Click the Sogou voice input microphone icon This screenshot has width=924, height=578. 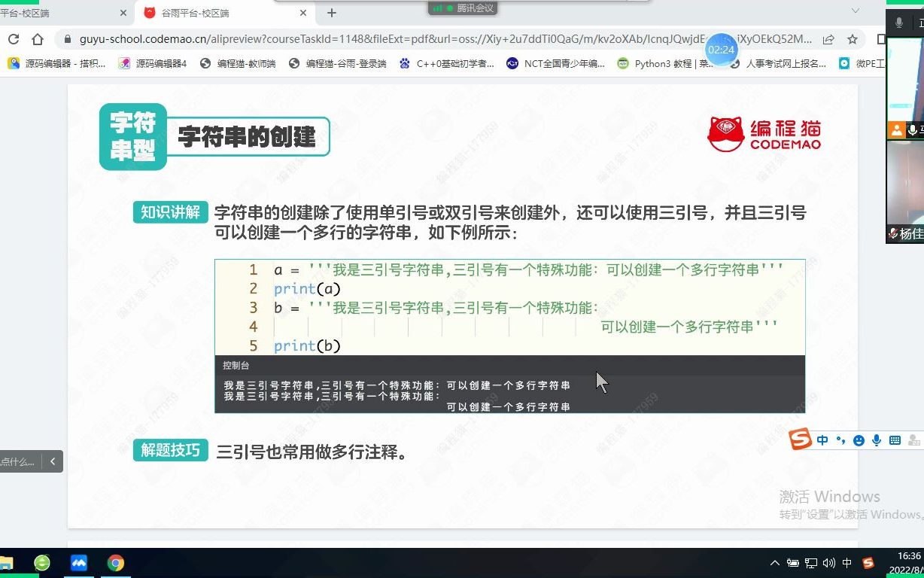877,440
